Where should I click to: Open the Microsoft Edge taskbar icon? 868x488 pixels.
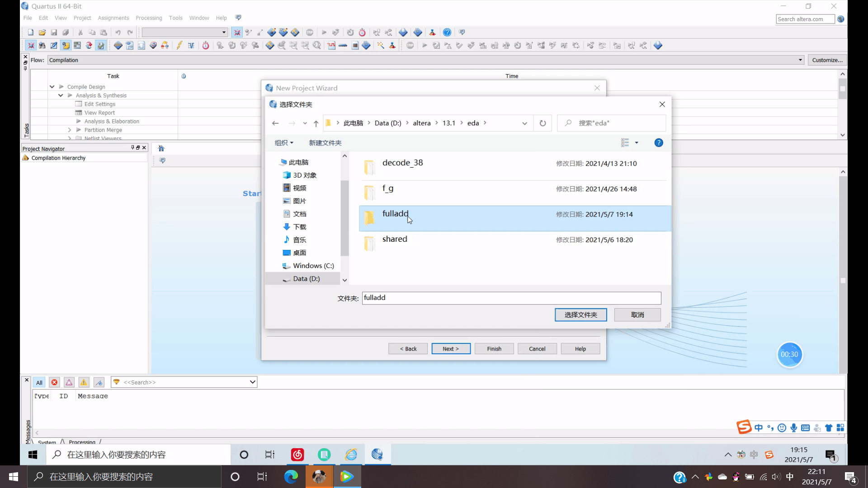(x=291, y=477)
